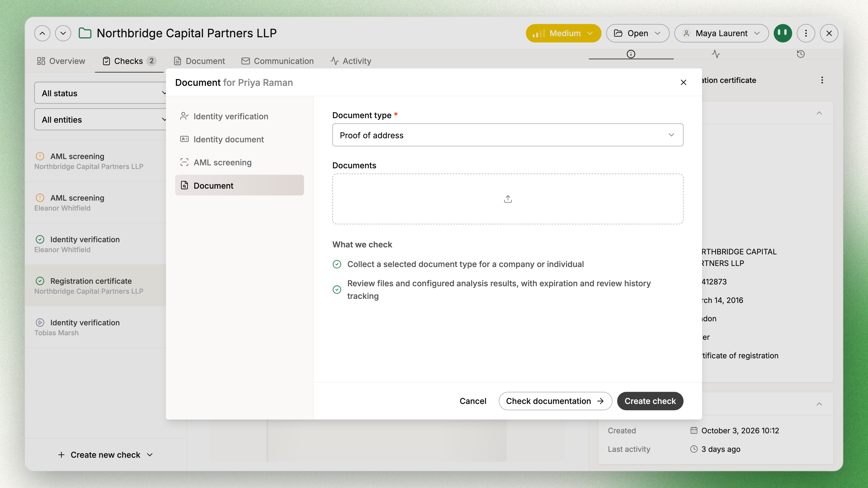Switch to the Document tab in case header
868x488 pixels.
[x=199, y=61]
